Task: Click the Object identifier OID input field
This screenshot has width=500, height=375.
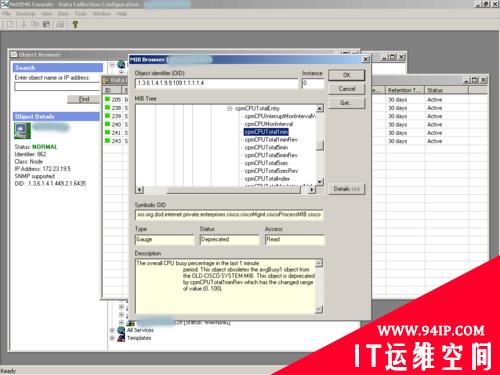Action: [216, 83]
